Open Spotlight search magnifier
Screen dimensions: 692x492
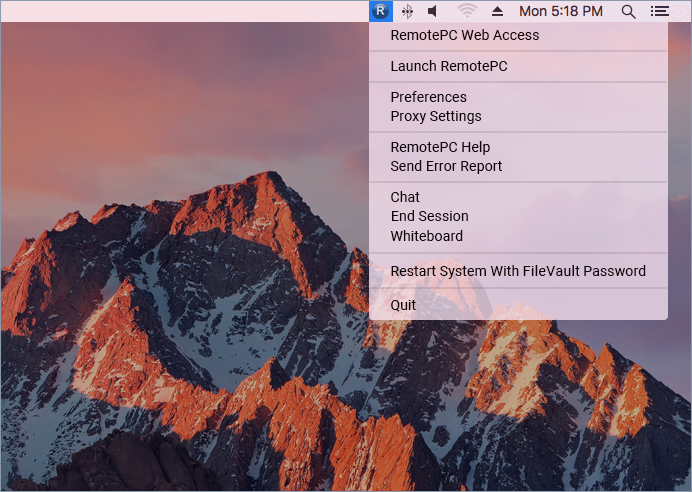pos(628,11)
